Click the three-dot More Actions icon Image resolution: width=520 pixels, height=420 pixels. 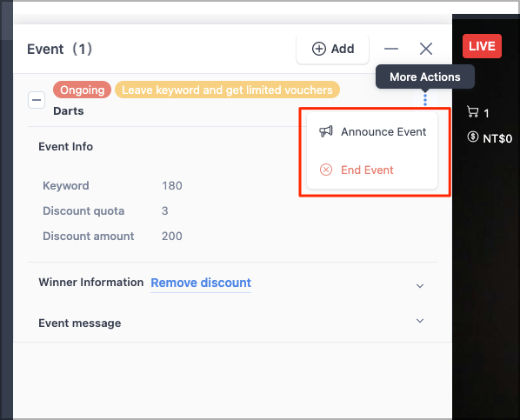425,100
